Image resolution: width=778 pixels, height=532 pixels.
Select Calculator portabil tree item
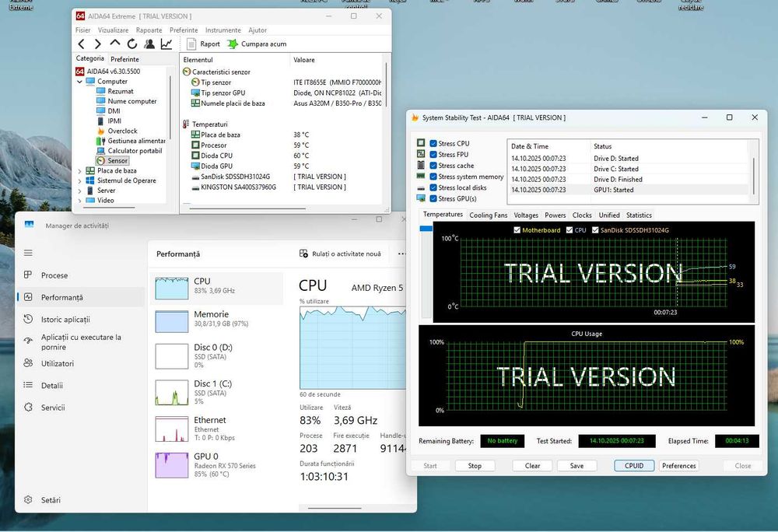point(129,151)
